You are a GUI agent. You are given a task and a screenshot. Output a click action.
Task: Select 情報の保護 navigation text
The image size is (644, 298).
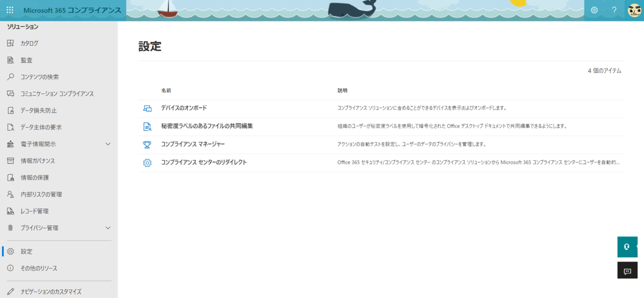coord(35,177)
